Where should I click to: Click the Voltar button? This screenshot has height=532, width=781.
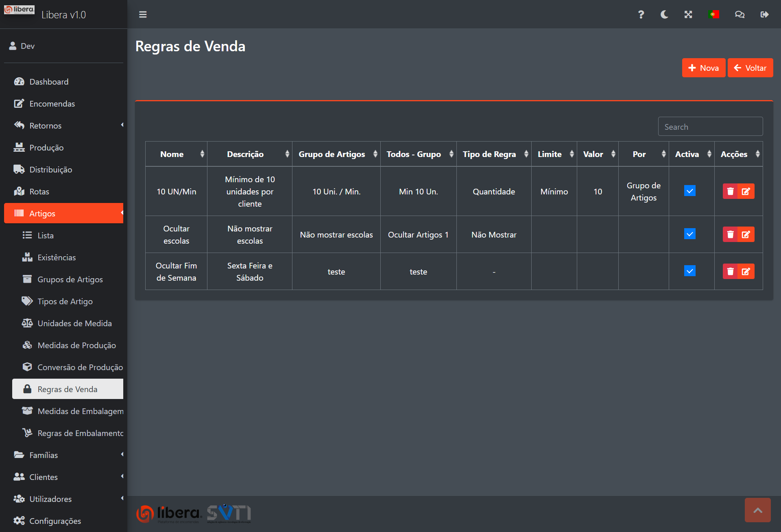tap(750, 68)
